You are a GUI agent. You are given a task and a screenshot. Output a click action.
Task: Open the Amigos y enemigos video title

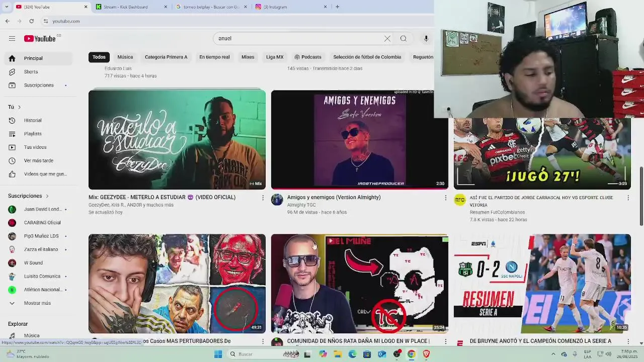tap(334, 198)
